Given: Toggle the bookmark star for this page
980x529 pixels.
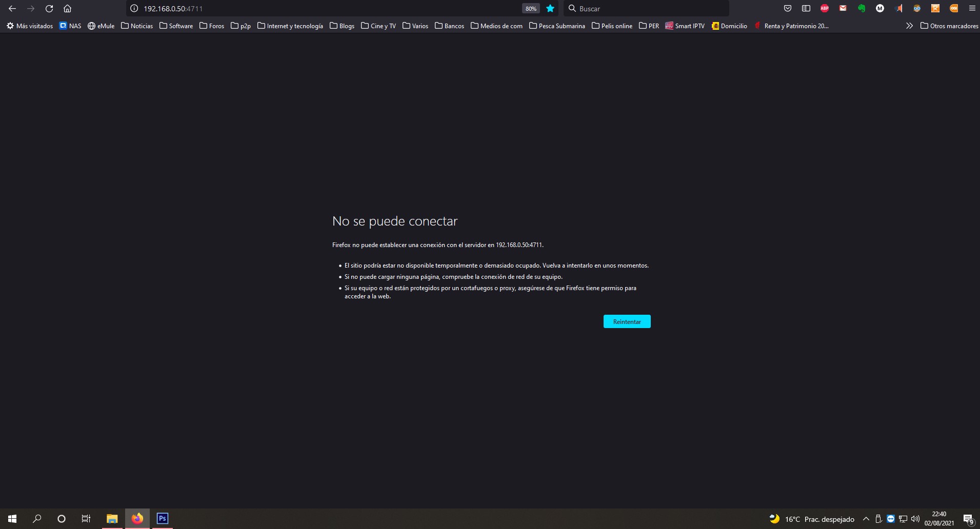Looking at the screenshot, I should pos(550,9).
